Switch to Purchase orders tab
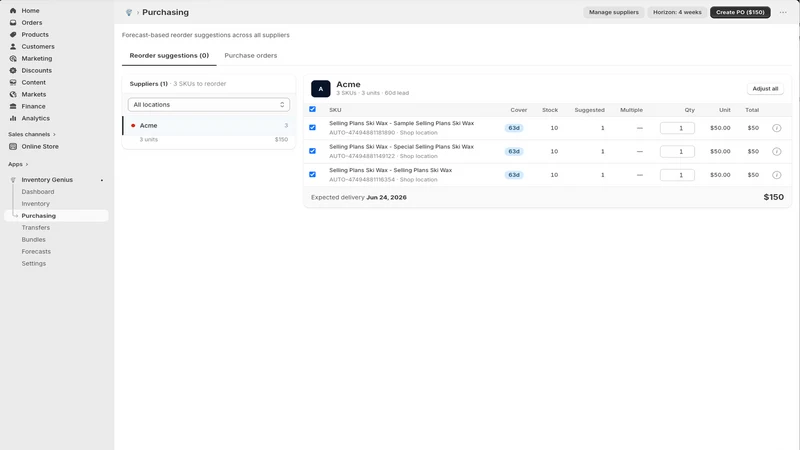Image resolution: width=800 pixels, height=450 pixels. pos(251,56)
